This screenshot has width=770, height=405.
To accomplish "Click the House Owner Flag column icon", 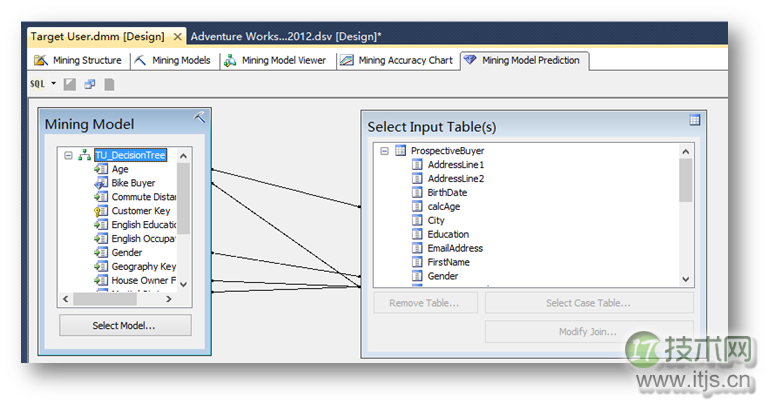I will (101, 280).
